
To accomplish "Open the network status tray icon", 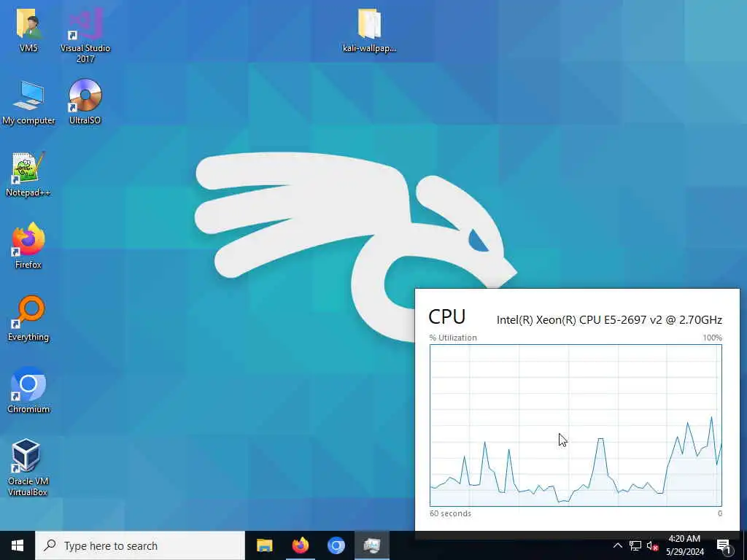I will pos(635,545).
